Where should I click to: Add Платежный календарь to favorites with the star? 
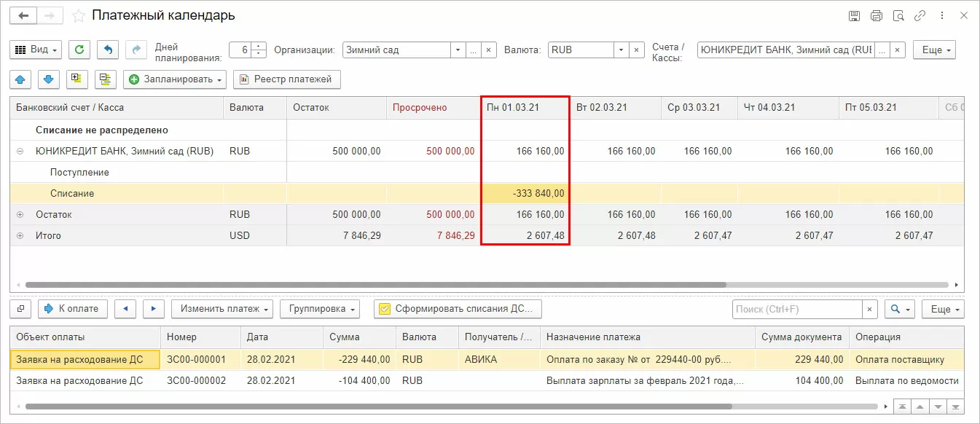[x=79, y=15]
